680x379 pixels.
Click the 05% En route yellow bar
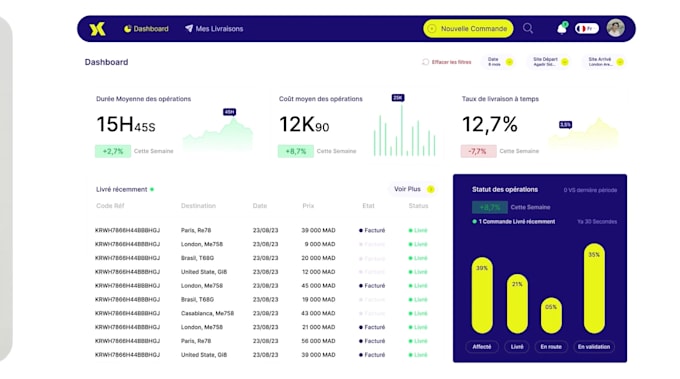[x=551, y=315]
